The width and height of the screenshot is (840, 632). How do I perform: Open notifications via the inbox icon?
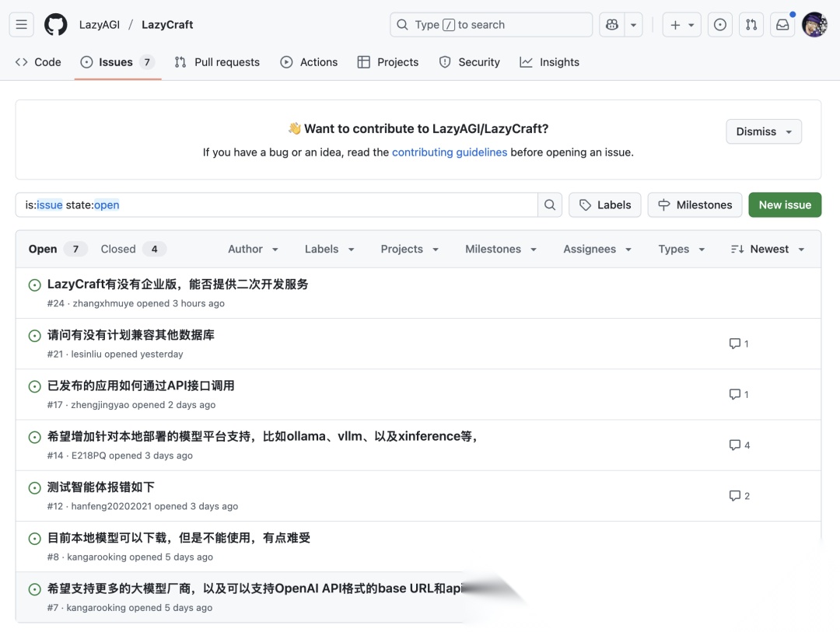click(782, 24)
